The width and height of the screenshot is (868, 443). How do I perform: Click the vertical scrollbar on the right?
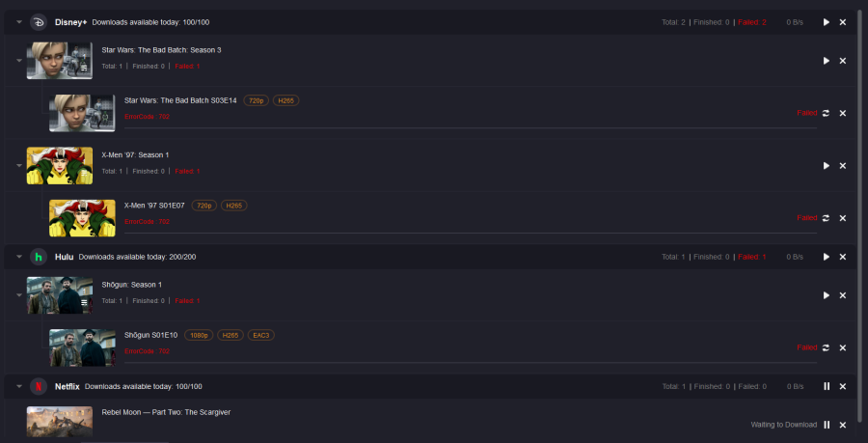[858, 193]
